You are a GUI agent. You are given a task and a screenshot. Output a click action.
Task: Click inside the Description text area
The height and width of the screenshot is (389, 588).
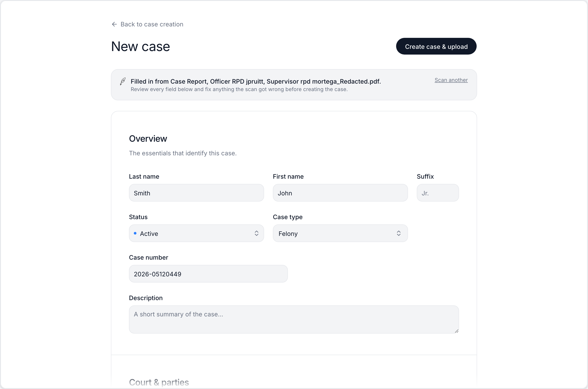click(294, 319)
